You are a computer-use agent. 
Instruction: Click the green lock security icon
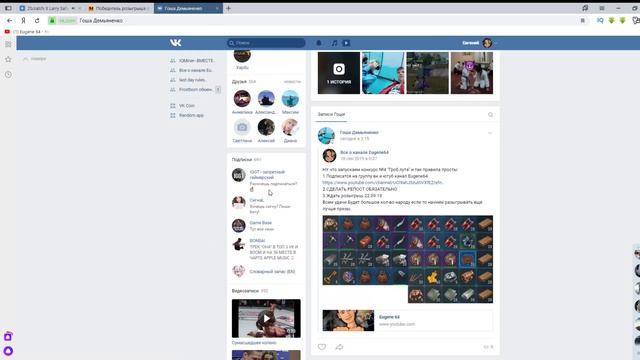click(52, 20)
